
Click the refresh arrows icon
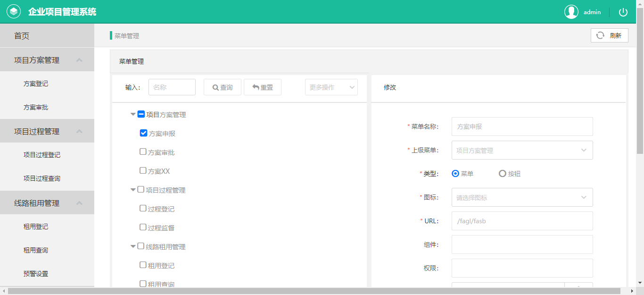pos(600,35)
